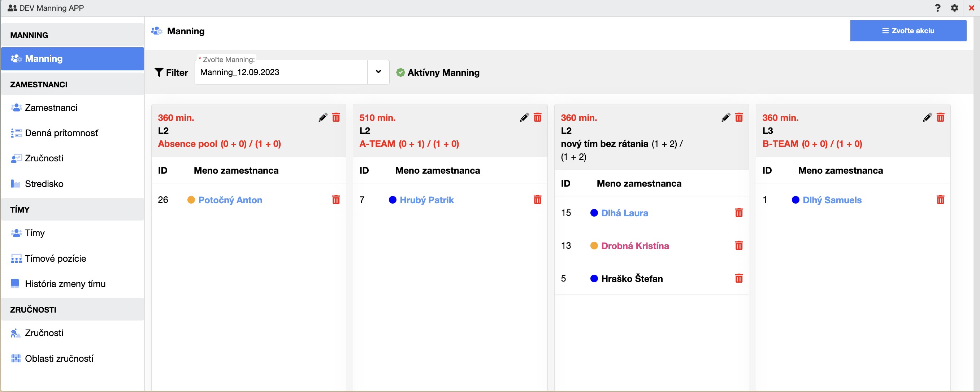The width and height of the screenshot is (980, 392).
Task: Go to Tímové pozície menu item
Action: [x=56, y=258]
